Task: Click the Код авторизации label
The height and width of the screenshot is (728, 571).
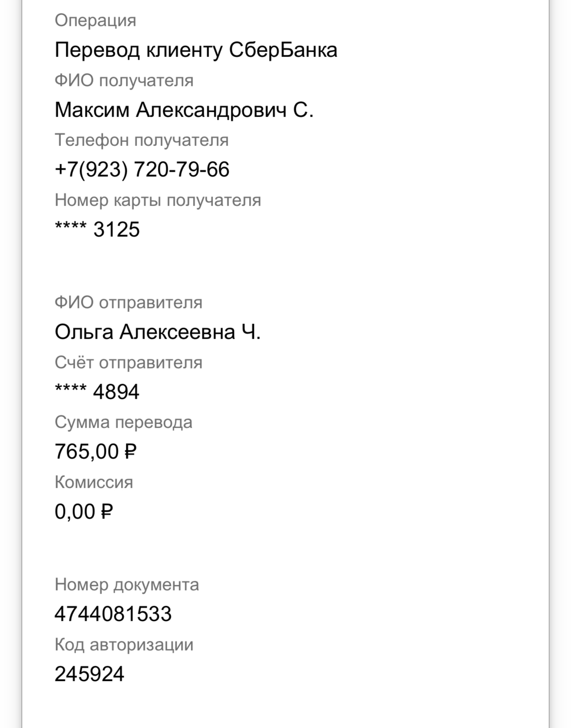Action: tap(124, 645)
